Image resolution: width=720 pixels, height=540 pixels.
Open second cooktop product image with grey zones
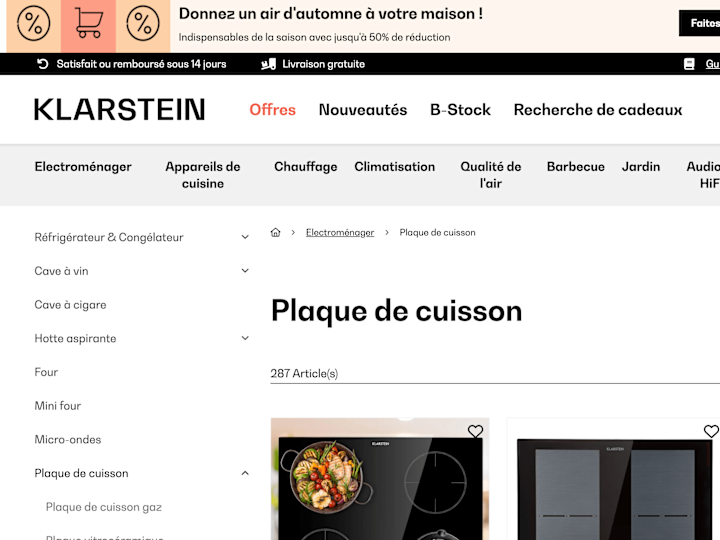point(614,479)
